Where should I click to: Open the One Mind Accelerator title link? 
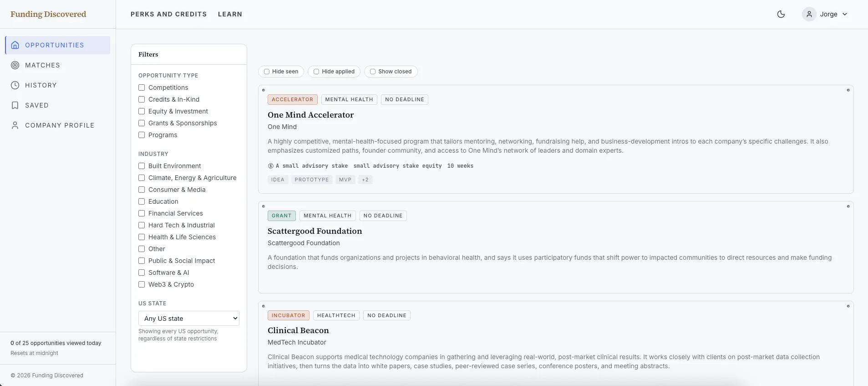(x=310, y=115)
